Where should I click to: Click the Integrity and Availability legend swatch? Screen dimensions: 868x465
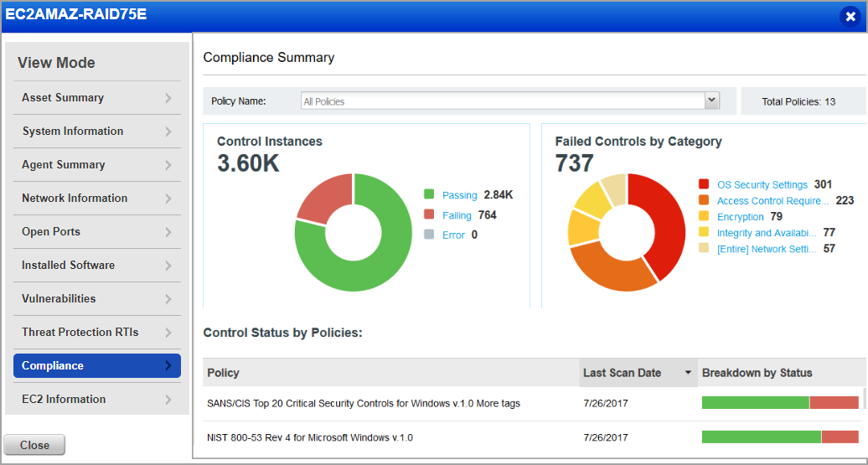click(x=704, y=233)
